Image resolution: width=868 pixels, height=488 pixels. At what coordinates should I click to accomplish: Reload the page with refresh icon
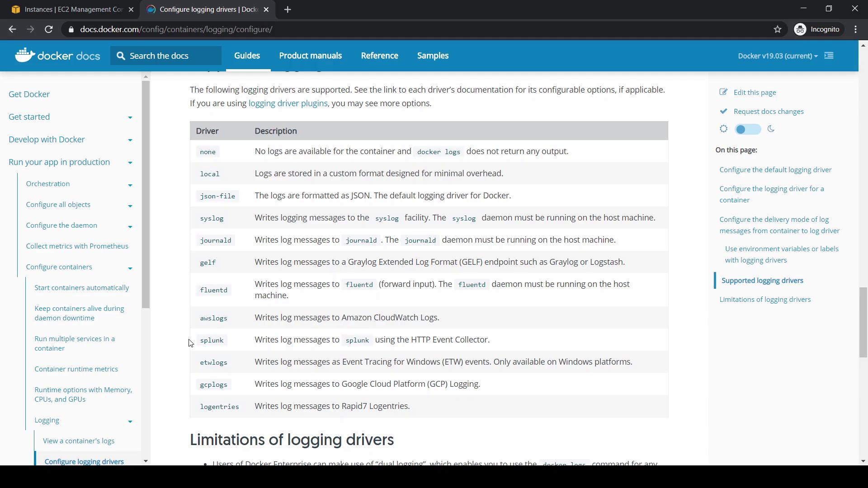49,29
